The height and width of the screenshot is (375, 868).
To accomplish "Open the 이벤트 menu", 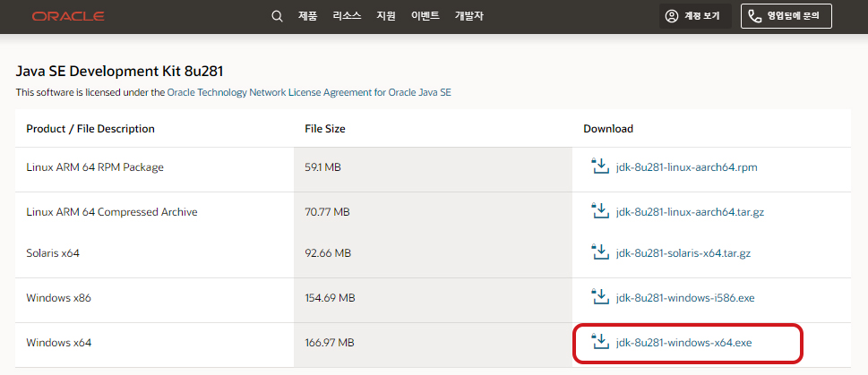I will (x=425, y=16).
